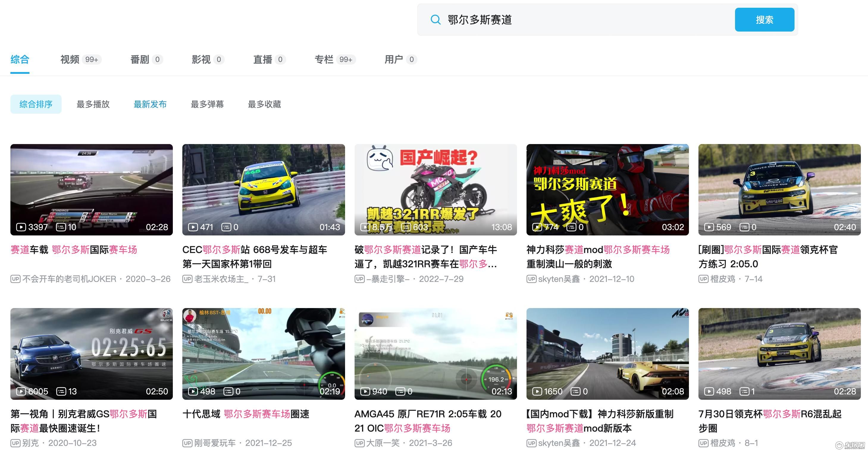Sort results by 最新发布
Image resolution: width=868 pixels, height=456 pixels.
click(150, 104)
